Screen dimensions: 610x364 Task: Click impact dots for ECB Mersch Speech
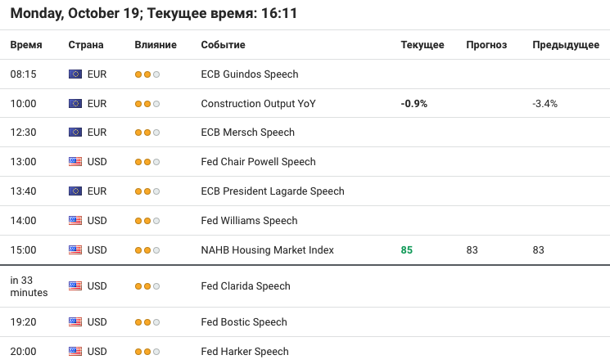(147, 133)
